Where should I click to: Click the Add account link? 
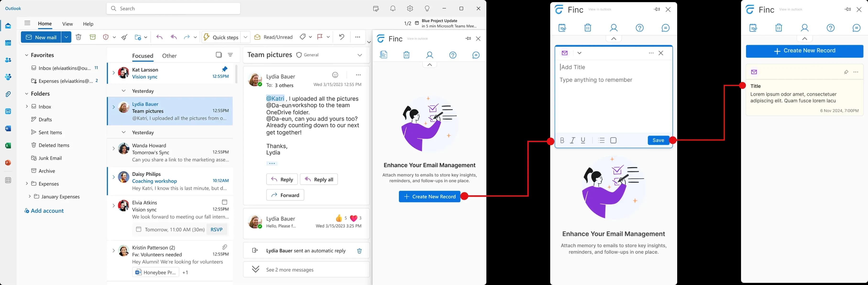tap(44, 211)
